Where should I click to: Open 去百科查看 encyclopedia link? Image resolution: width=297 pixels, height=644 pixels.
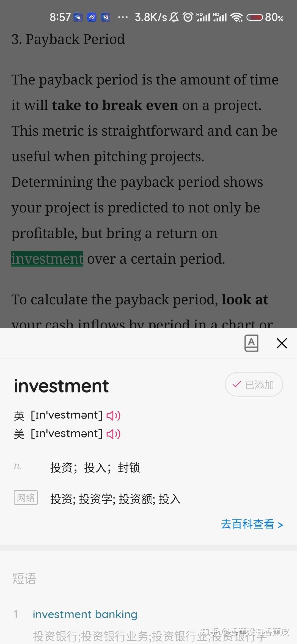click(x=252, y=524)
